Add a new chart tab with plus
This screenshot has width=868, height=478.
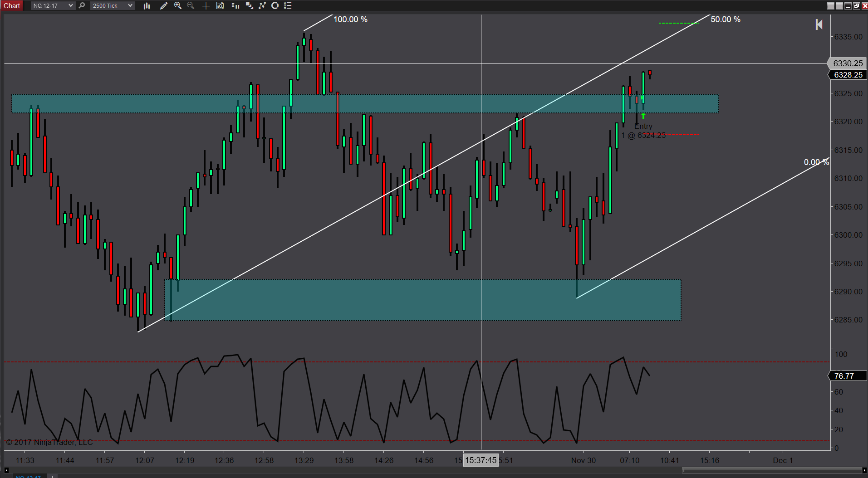pos(52,476)
